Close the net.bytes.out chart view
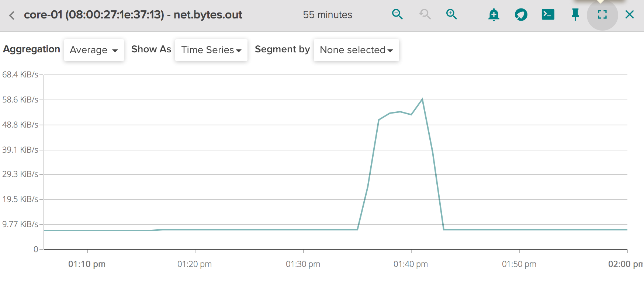 click(629, 14)
